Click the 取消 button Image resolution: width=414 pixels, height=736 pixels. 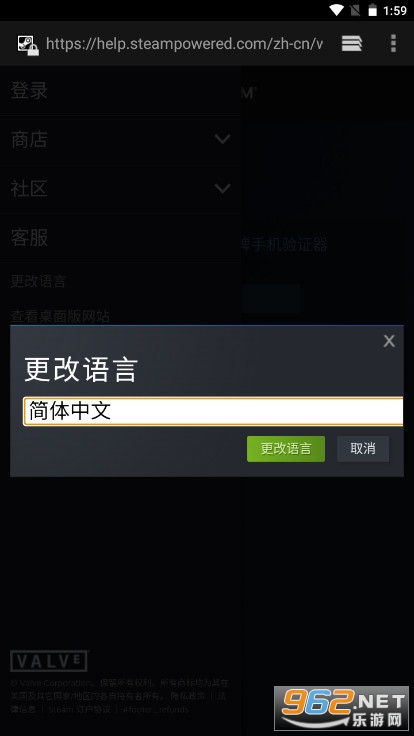pyautogui.click(x=363, y=449)
